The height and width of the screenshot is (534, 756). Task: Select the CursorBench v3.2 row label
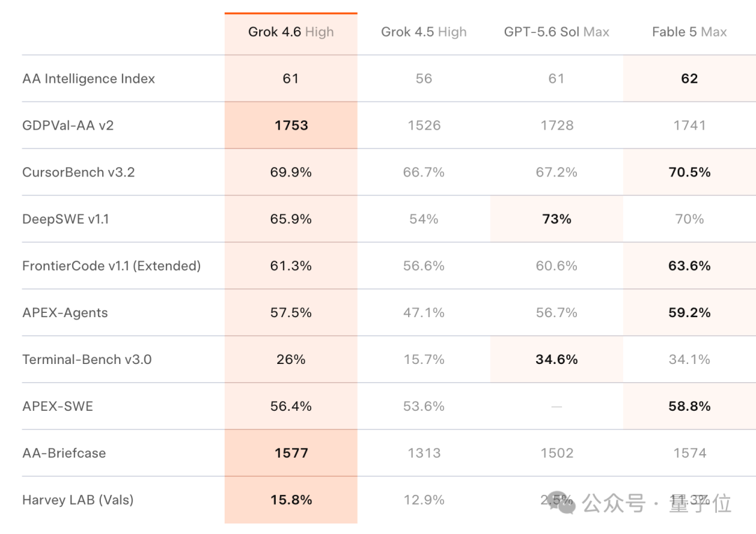(78, 172)
